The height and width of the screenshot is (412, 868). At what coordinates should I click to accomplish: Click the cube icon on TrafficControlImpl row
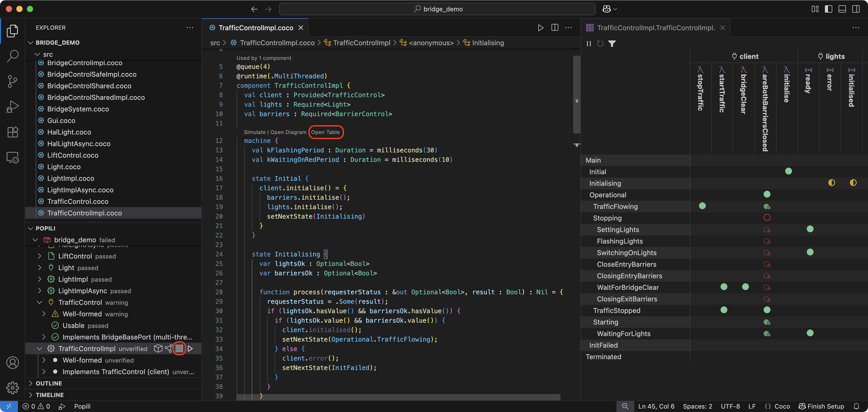(158, 348)
